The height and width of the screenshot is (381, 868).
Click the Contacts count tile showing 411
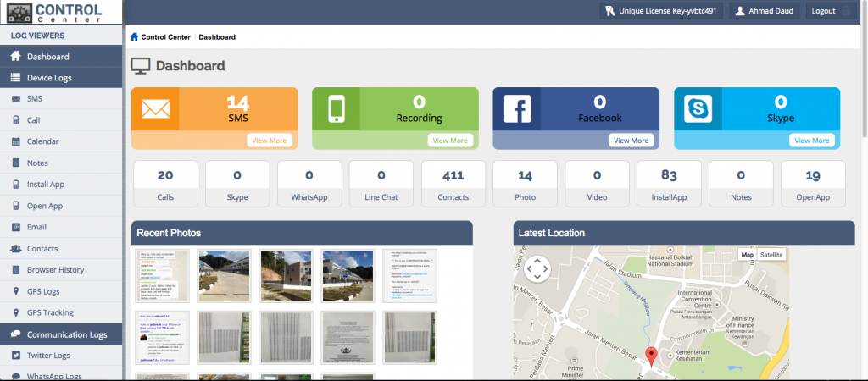tap(453, 184)
